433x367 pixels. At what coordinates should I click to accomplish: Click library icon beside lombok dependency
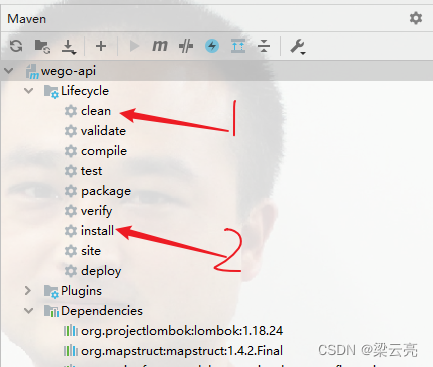71,331
